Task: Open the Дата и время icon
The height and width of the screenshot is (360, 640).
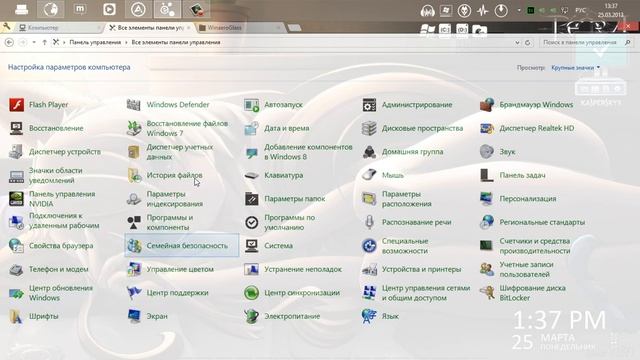Action: point(251,128)
